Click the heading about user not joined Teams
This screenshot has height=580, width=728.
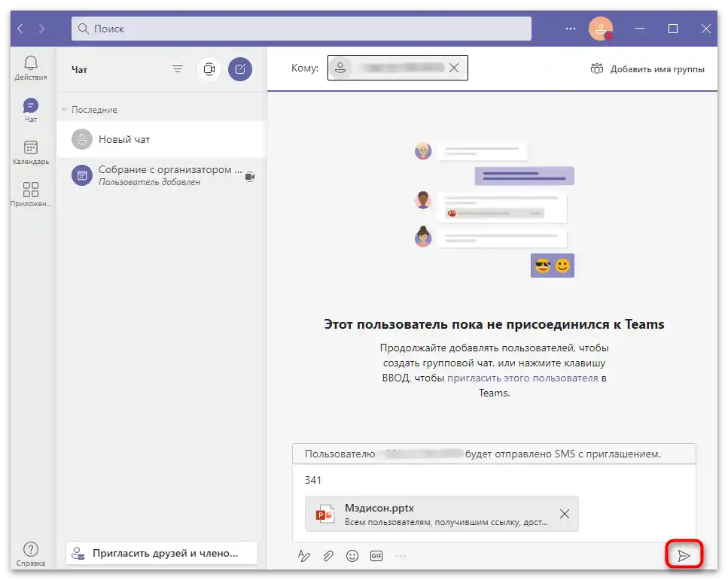tap(494, 324)
